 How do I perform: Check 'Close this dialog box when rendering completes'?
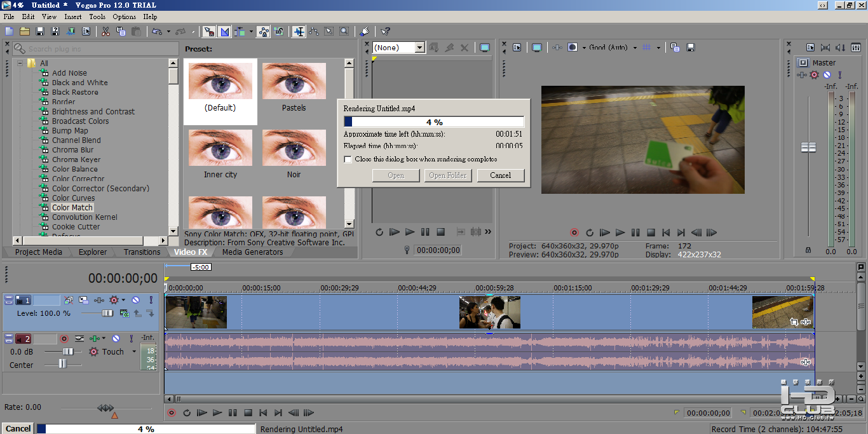pos(348,159)
